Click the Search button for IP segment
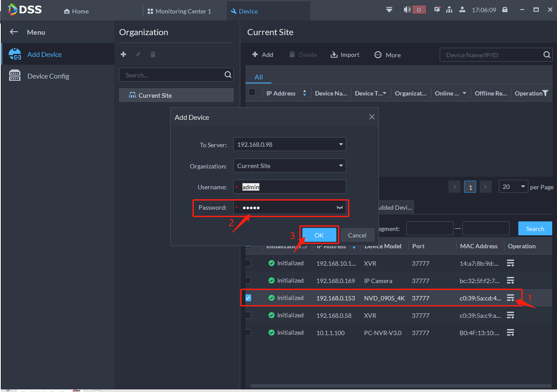Viewport: 557px width, 392px height. (x=535, y=229)
